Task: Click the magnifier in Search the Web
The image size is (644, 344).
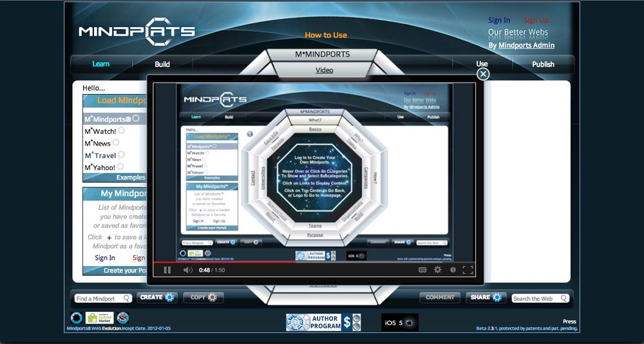Action: [565, 298]
